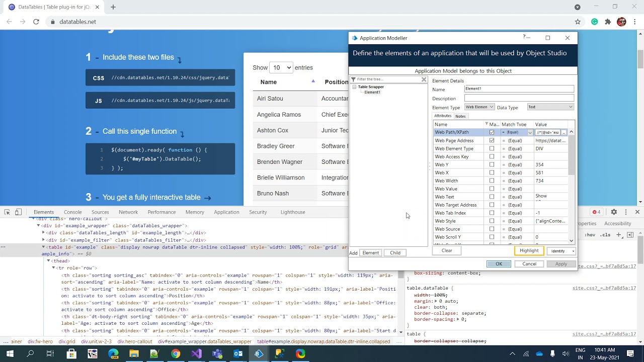Go back in Chrome browser

pos(9,22)
